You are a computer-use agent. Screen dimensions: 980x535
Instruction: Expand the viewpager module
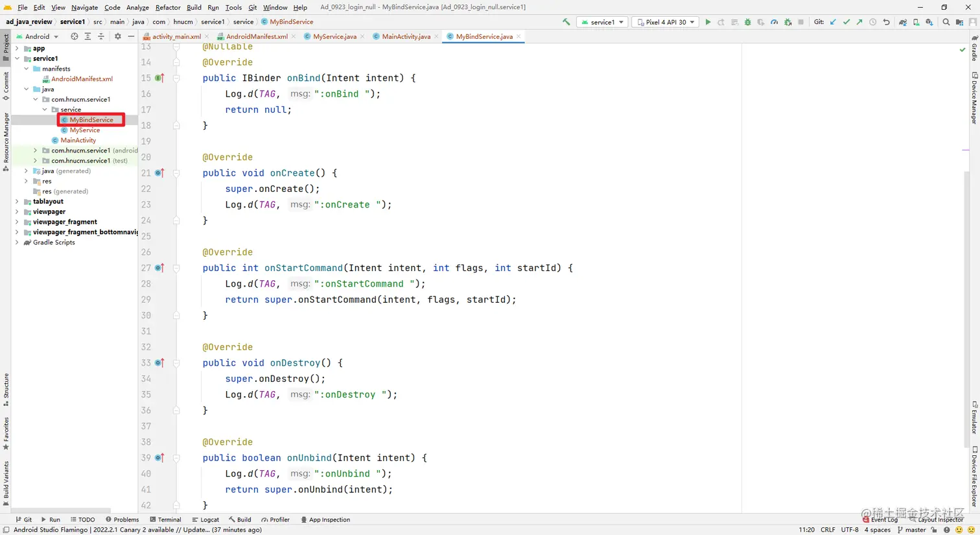(17, 212)
